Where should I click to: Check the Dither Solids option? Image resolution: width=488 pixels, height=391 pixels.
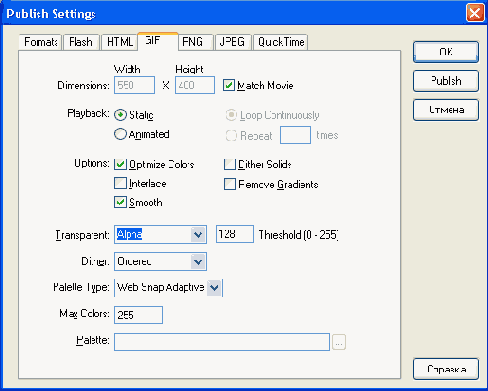tap(230, 164)
